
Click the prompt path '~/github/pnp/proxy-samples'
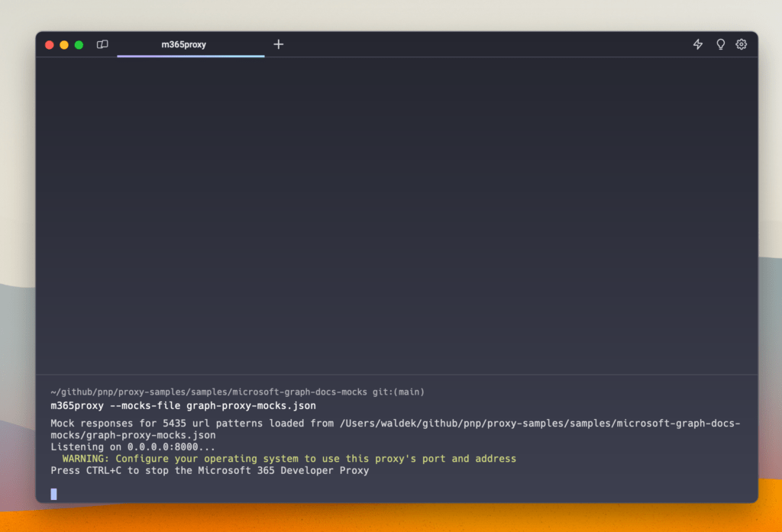tap(117, 392)
